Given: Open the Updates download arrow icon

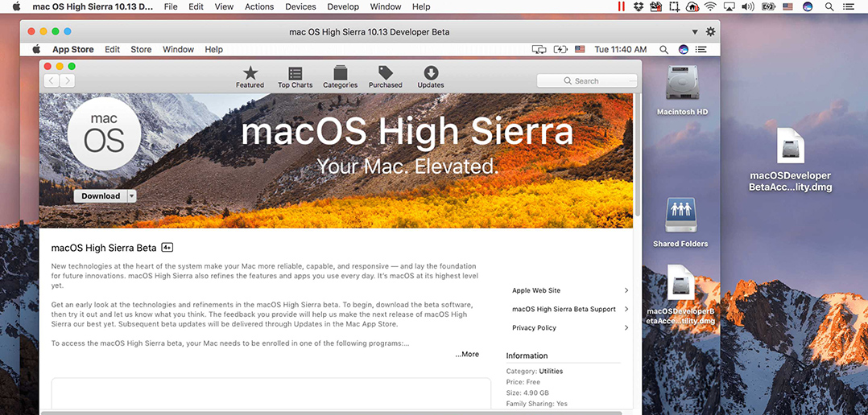Looking at the screenshot, I should (x=431, y=77).
